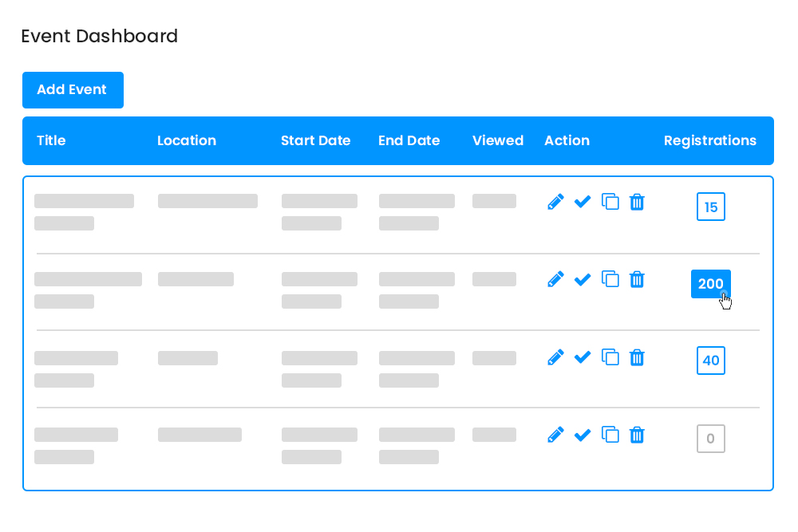Delete the first event with the trash icon
This screenshot has width=798, height=532.
coord(637,202)
